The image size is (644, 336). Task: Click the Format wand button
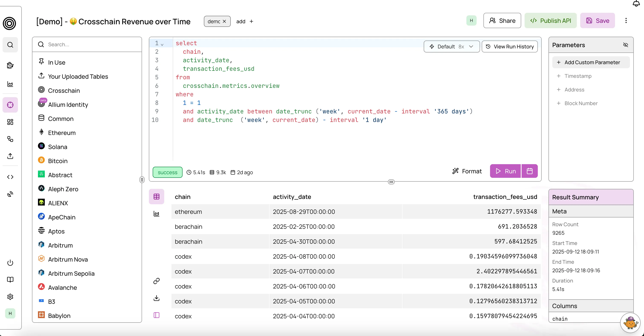(x=467, y=171)
